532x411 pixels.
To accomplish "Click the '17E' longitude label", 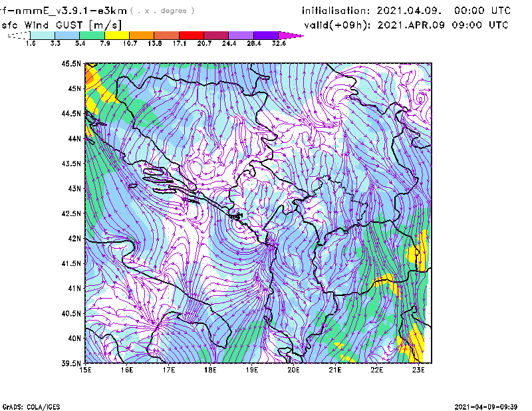I will point(169,370).
